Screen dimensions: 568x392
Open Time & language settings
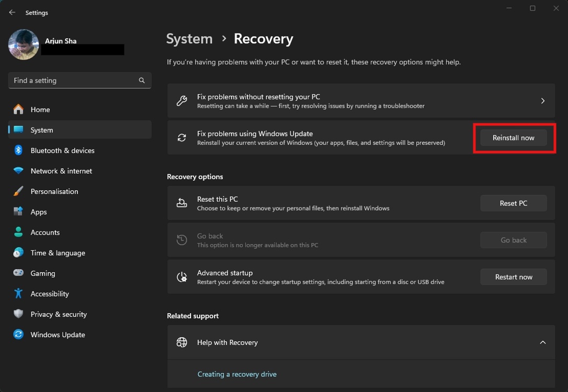click(58, 252)
